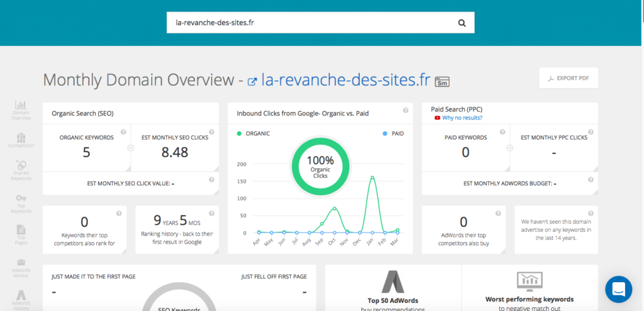This screenshot has height=311, width=644.
Task: Click the AdWords logo above Top 50
Action: (393, 281)
